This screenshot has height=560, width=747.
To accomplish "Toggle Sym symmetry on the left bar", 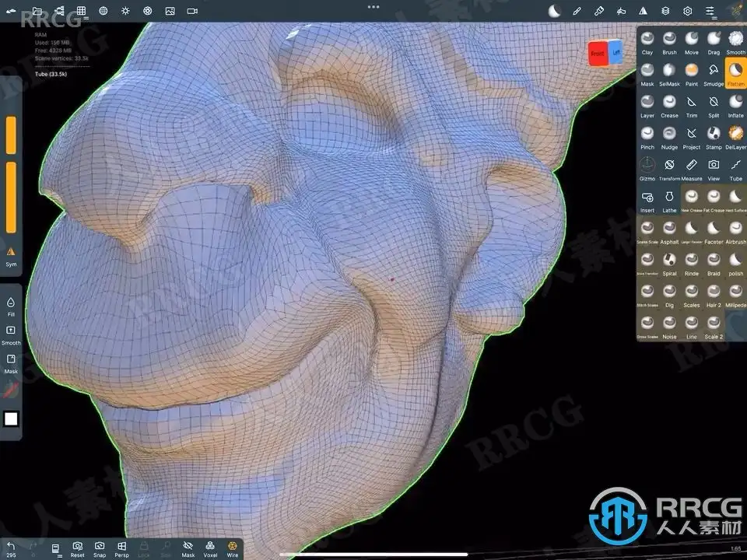I will pos(11,257).
